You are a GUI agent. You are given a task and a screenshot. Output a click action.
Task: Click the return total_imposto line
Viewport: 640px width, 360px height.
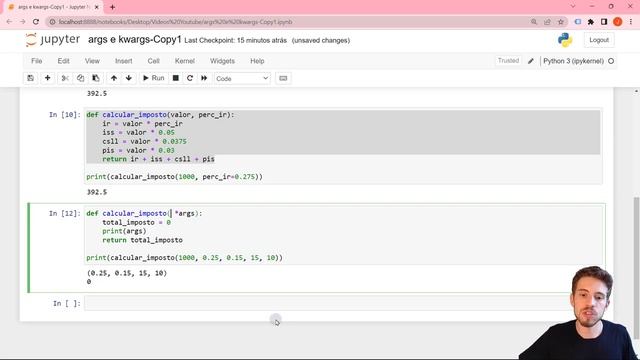pos(142,240)
